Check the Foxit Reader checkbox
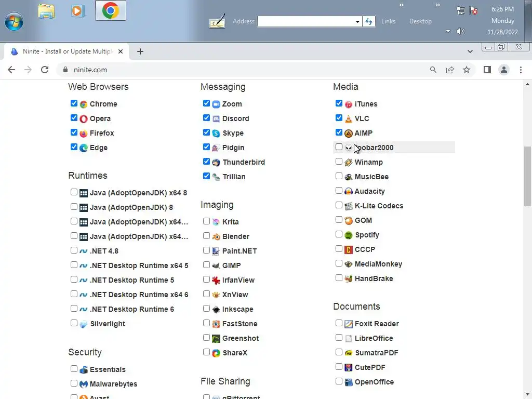The width and height of the screenshot is (532, 399). pos(339,323)
